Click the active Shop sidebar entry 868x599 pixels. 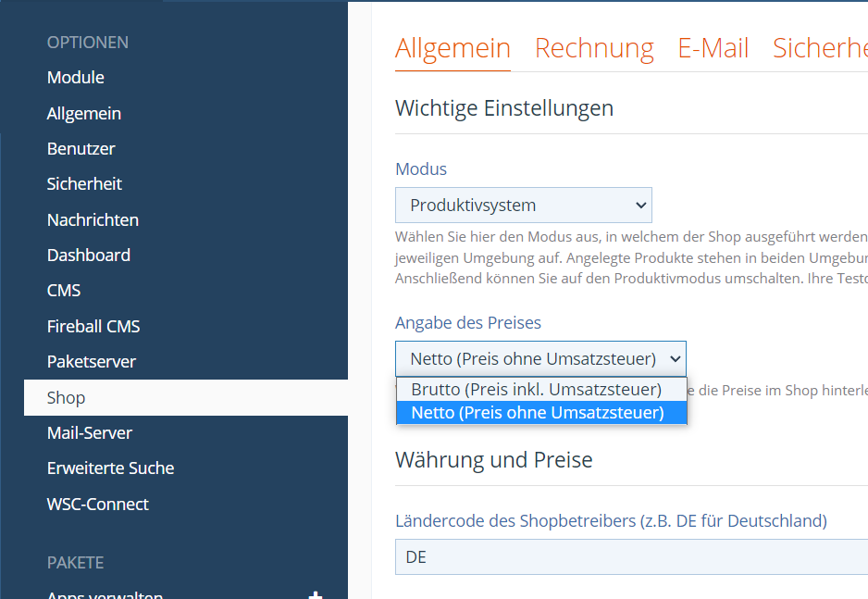(67, 398)
